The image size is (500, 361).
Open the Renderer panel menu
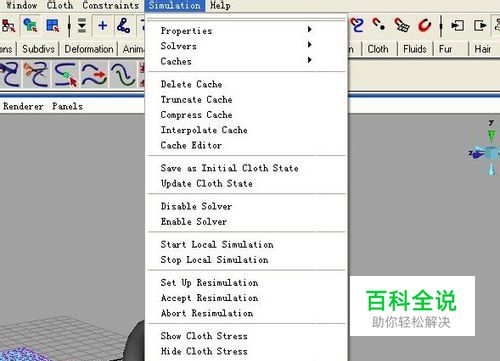tap(23, 106)
